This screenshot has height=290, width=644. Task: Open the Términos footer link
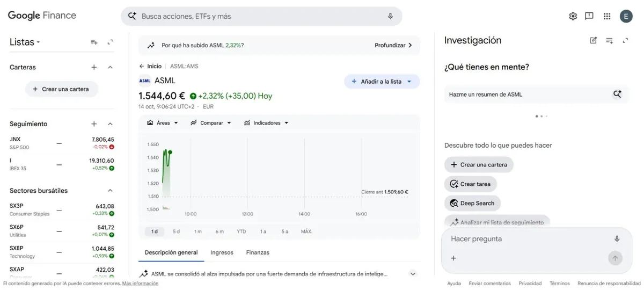[x=560, y=284]
